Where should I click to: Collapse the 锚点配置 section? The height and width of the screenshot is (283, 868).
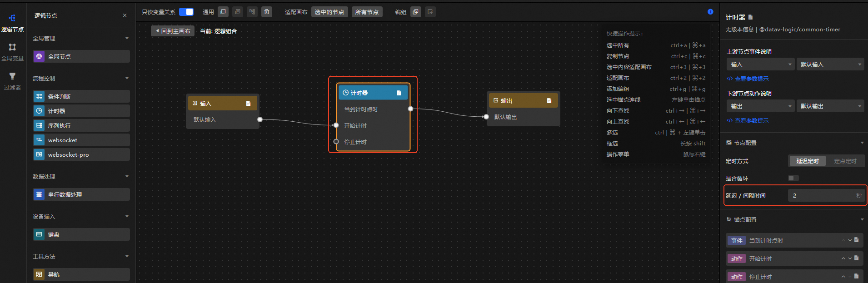coord(862,219)
